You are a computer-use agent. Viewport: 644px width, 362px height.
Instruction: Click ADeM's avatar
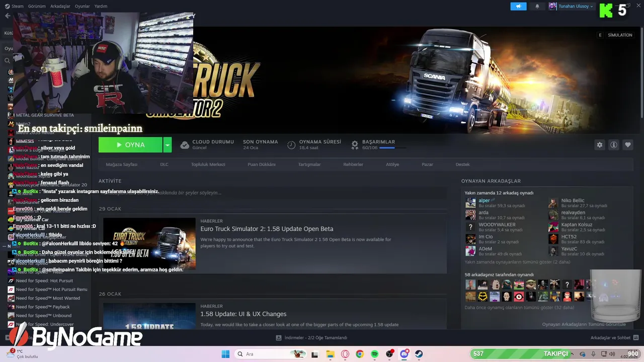[x=470, y=251]
